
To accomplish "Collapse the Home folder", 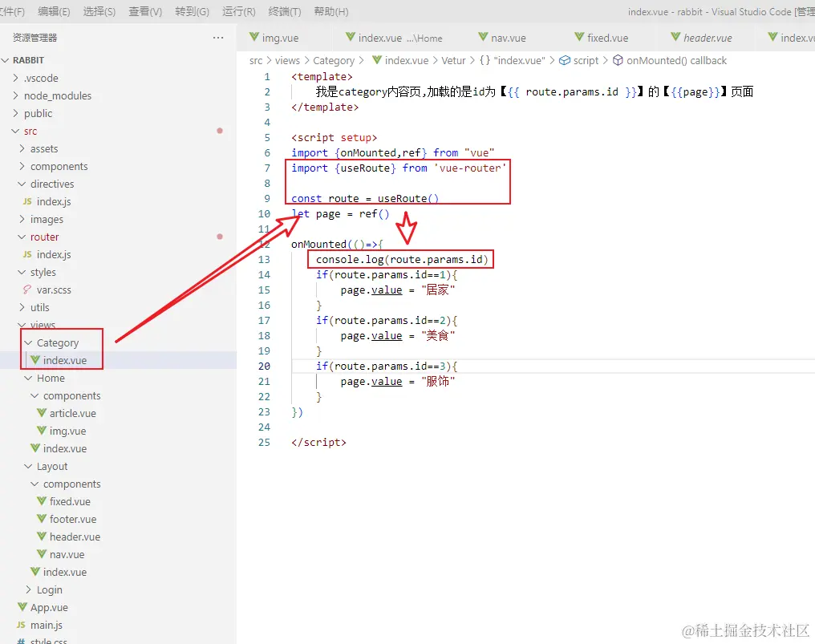I will click(x=29, y=378).
